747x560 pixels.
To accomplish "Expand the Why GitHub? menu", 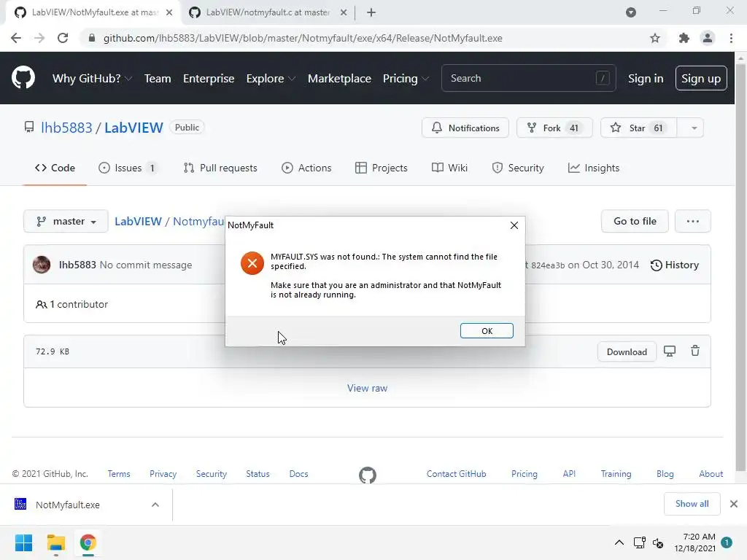I will tap(91, 78).
